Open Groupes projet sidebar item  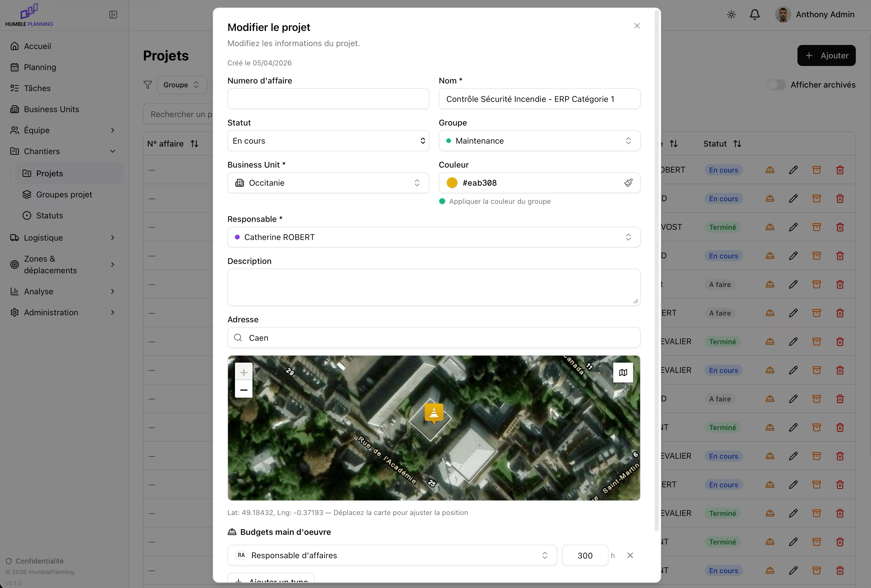pos(69,194)
